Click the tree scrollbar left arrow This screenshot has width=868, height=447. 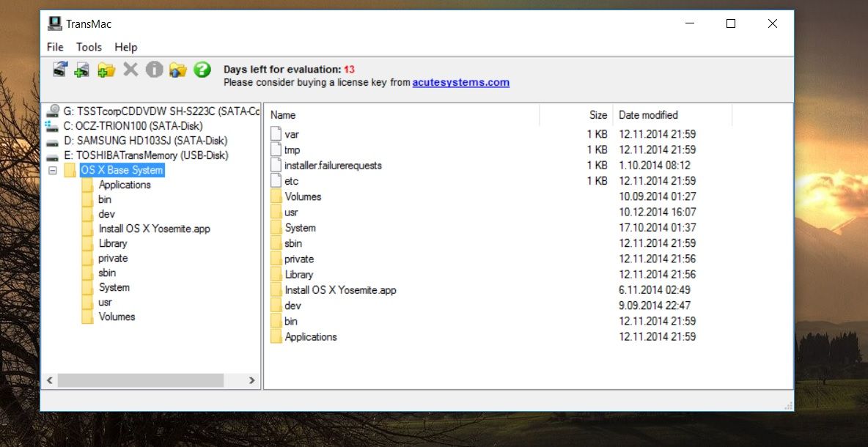[x=49, y=380]
